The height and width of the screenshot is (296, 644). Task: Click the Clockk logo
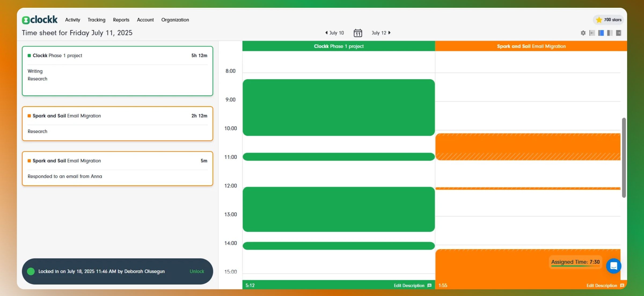pyautogui.click(x=40, y=20)
